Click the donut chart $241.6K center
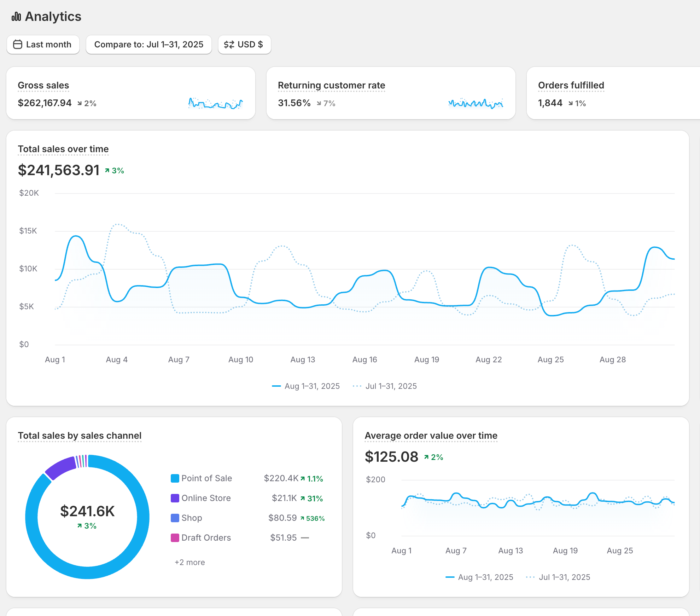The height and width of the screenshot is (616, 700). coord(87,512)
